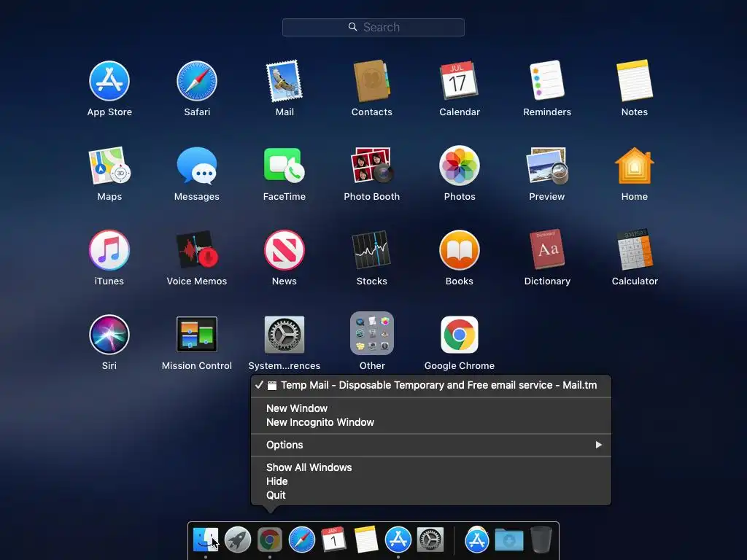
Task: Launch the Books app
Action: 460,250
